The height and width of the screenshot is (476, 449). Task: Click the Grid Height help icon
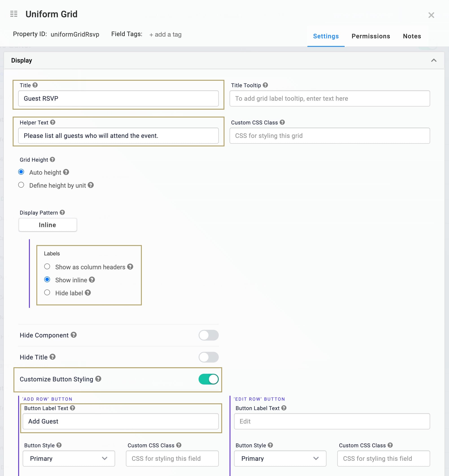[x=53, y=159]
